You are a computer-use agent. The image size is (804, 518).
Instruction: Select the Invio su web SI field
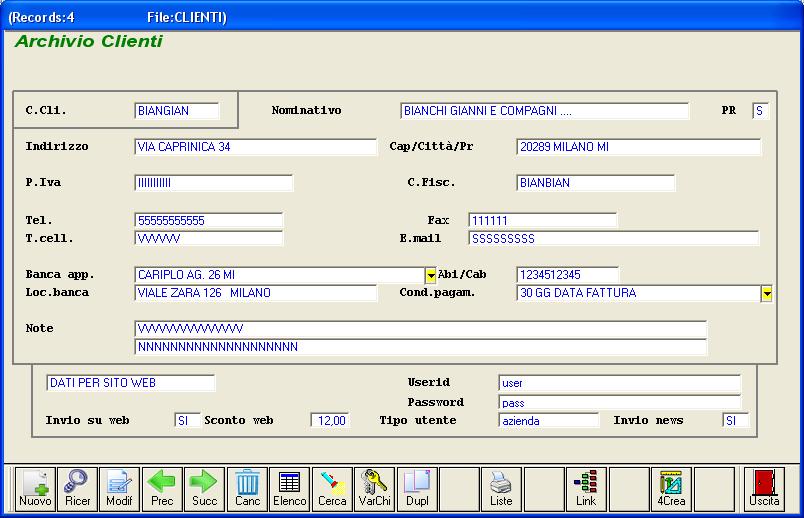coord(187,421)
